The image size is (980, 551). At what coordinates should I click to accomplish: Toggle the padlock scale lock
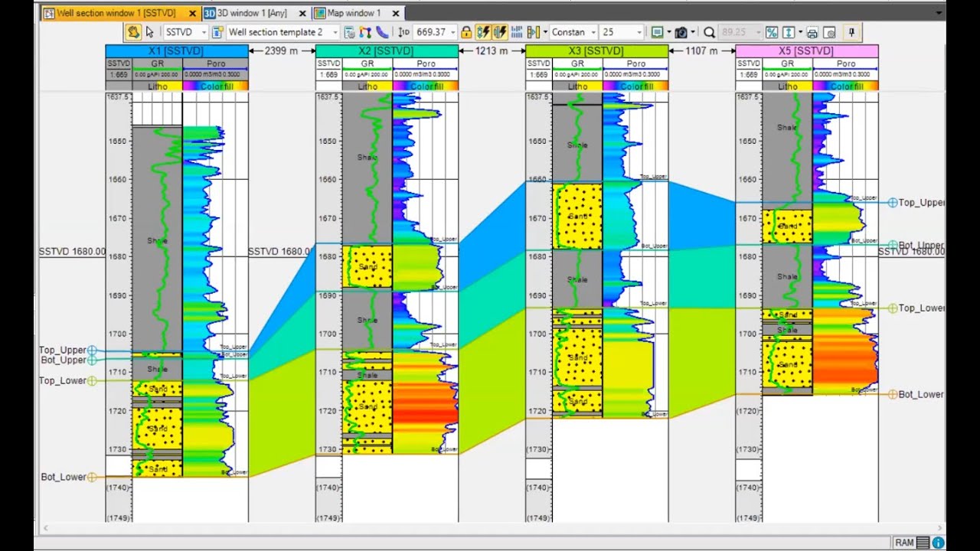click(x=466, y=32)
